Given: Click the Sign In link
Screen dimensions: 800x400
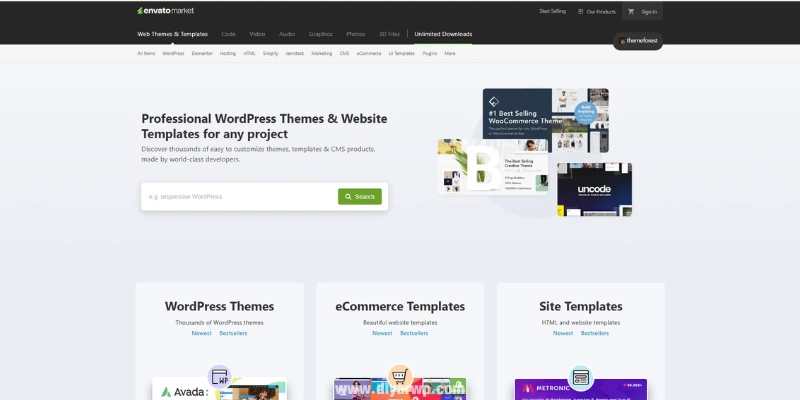Looking at the screenshot, I should click(x=649, y=12).
